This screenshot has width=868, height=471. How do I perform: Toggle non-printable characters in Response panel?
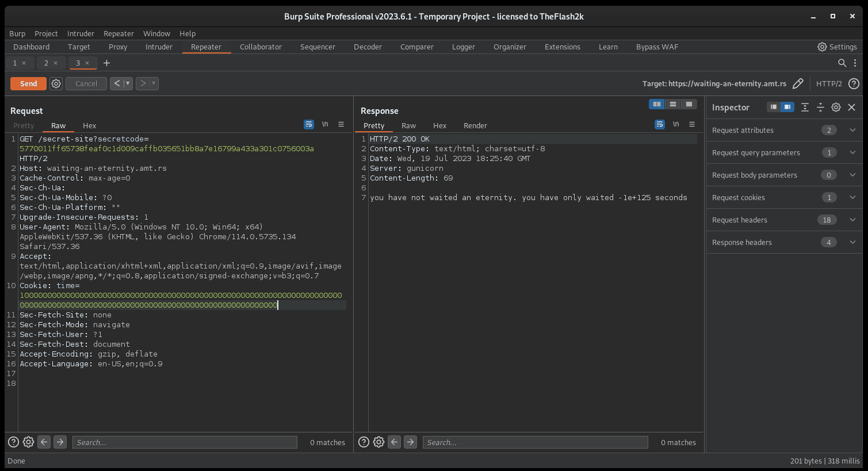pyautogui.click(x=676, y=124)
